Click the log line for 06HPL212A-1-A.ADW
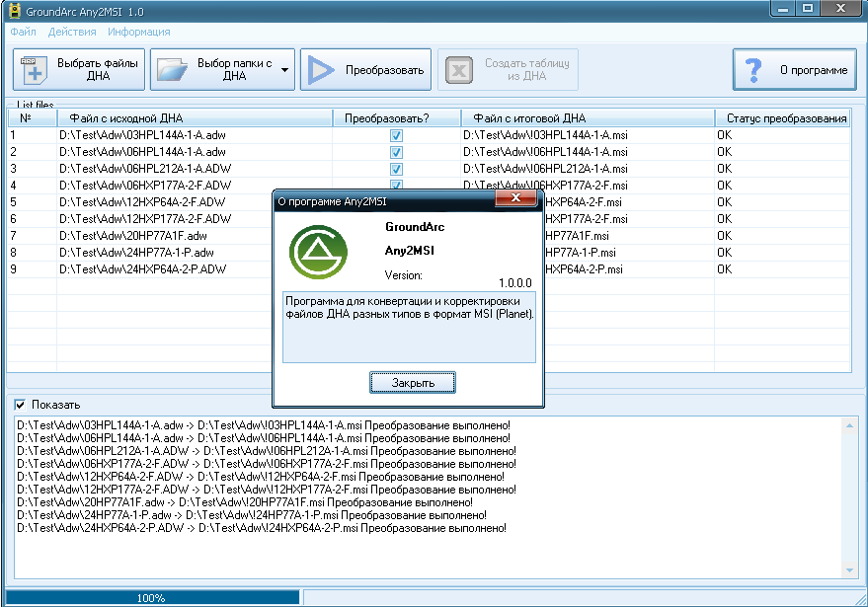This screenshot has width=868, height=607. click(267, 451)
